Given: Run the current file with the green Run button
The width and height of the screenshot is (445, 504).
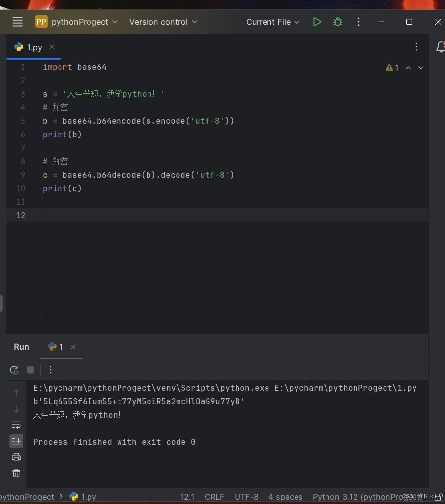Looking at the screenshot, I should 317,22.
